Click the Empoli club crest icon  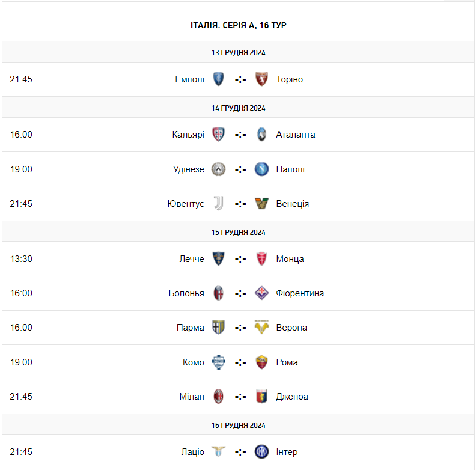pos(219,79)
